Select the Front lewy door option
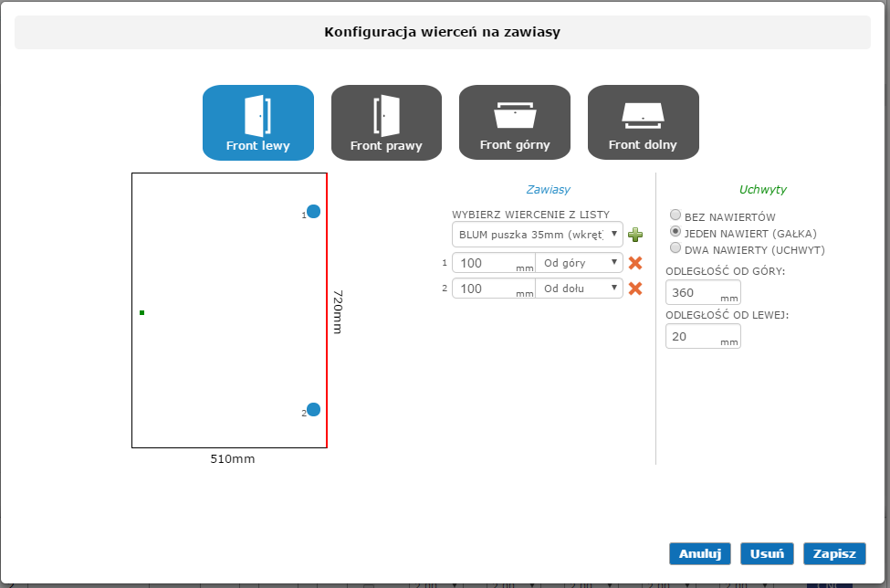The width and height of the screenshot is (890, 588). point(257,122)
